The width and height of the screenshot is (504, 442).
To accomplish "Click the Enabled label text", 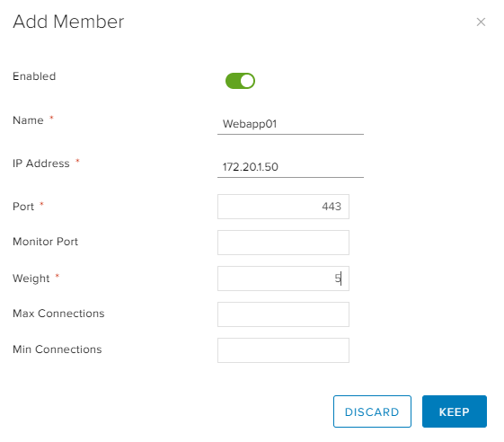I will (34, 76).
